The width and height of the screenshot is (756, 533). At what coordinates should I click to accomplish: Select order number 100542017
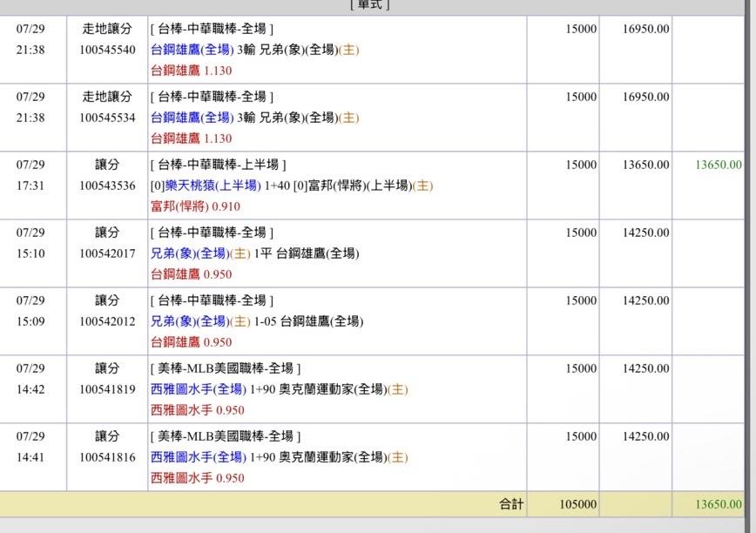pyautogui.click(x=107, y=253)
